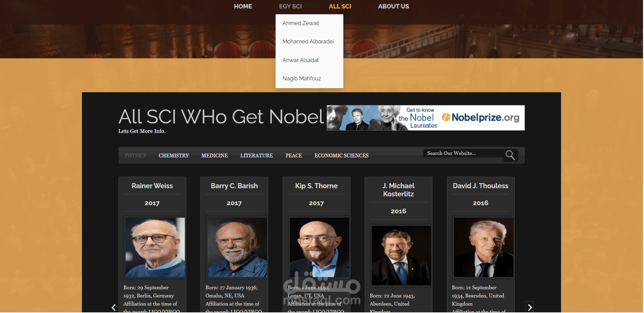Open Rainer Weiss portrait photo

pyautogui.click(x=155, y=248)
